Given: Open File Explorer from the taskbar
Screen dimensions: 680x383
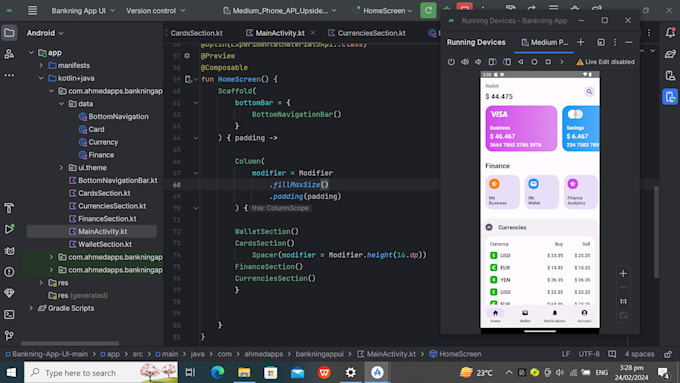Looking at the screenshot, I should [244, 373].
